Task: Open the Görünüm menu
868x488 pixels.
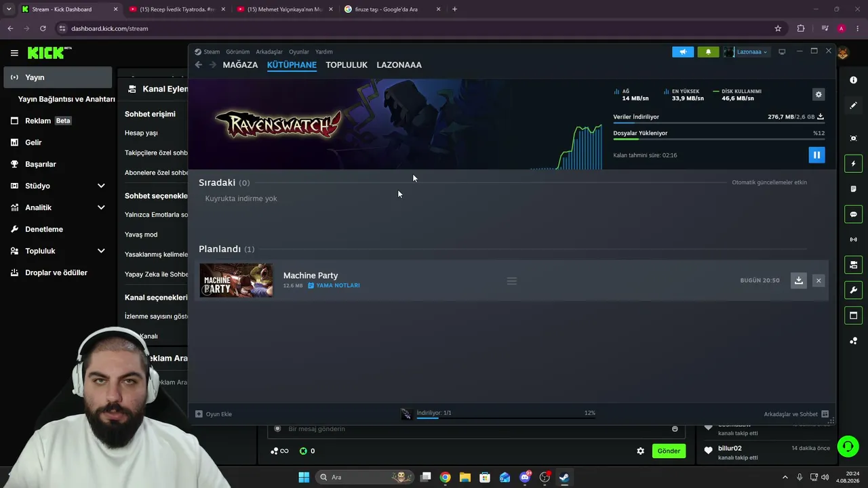Action: (x=237, y=52)
